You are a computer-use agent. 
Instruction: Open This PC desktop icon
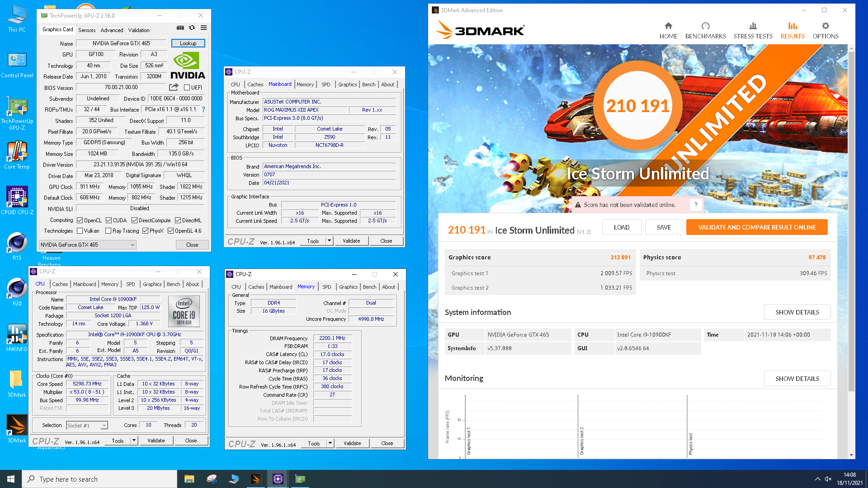(x=17, y=19)
